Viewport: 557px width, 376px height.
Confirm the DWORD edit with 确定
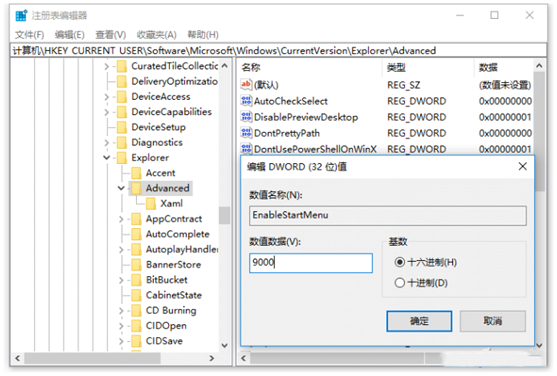pos(419,321)
